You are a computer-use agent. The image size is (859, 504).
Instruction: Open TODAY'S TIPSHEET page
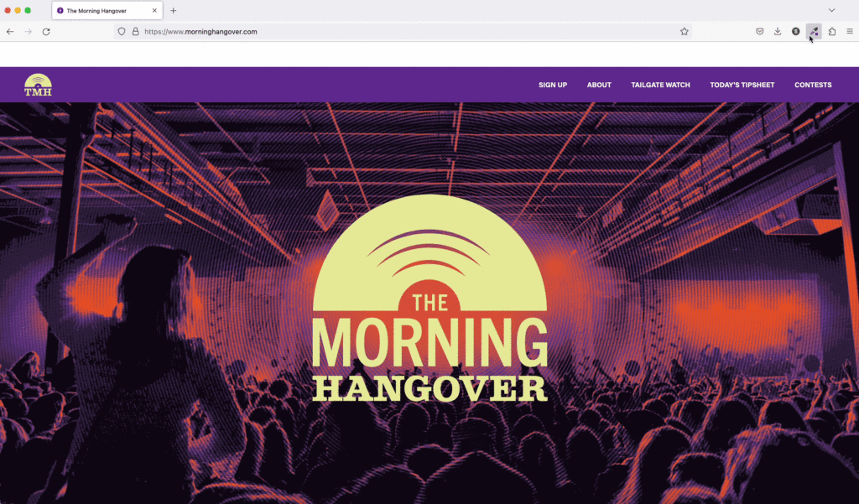(742, 85)
